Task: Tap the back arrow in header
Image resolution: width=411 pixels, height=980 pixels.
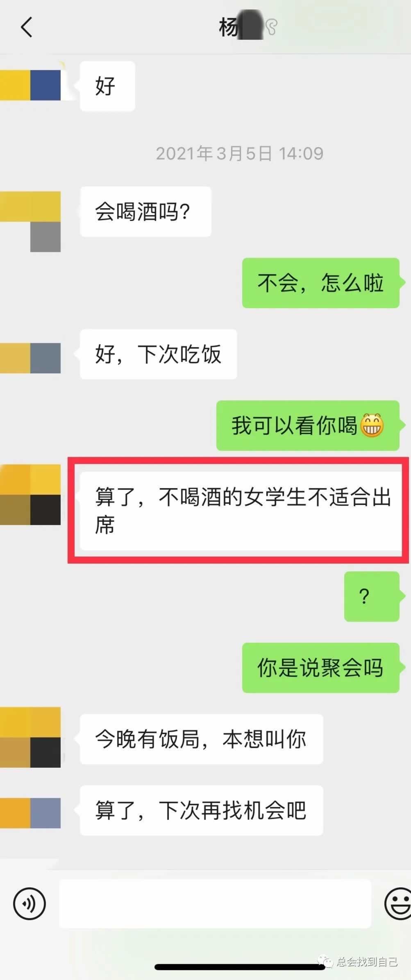Action: (x=27, y=27)
